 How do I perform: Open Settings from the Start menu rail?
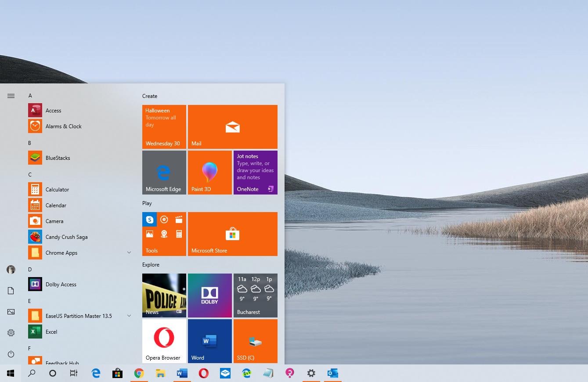point(11,333)
